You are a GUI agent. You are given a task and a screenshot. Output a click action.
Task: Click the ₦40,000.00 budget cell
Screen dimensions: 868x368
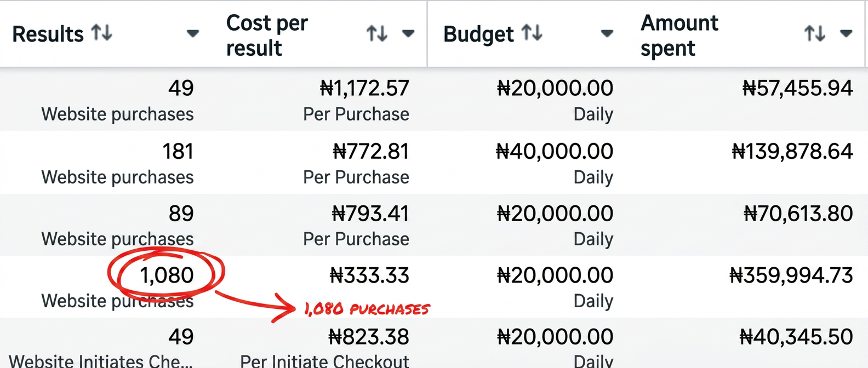[x=555, y=151]
